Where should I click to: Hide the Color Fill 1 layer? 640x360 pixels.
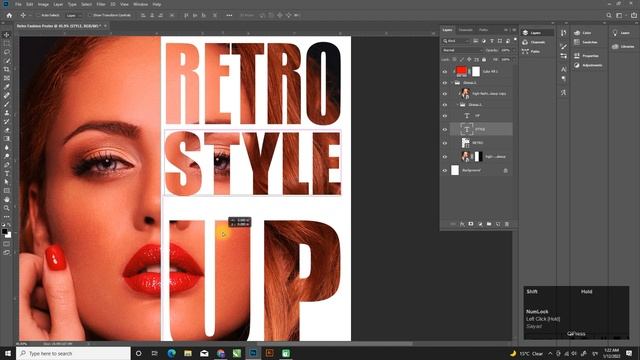click(x=444, y=71)
